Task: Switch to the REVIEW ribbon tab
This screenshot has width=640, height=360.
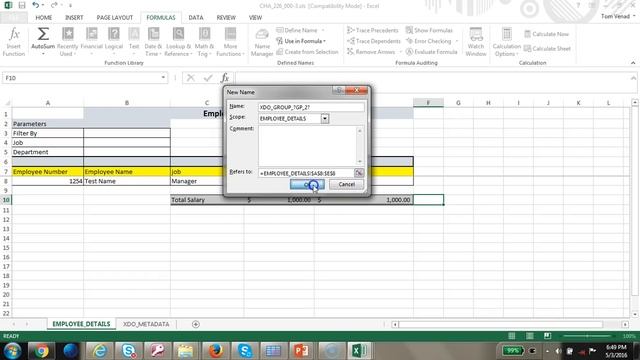Action: point(226,18)
